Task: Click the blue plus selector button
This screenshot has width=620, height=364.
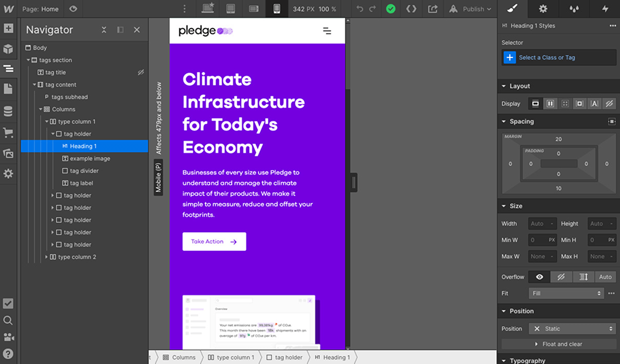Action: (x=510, y=57)
